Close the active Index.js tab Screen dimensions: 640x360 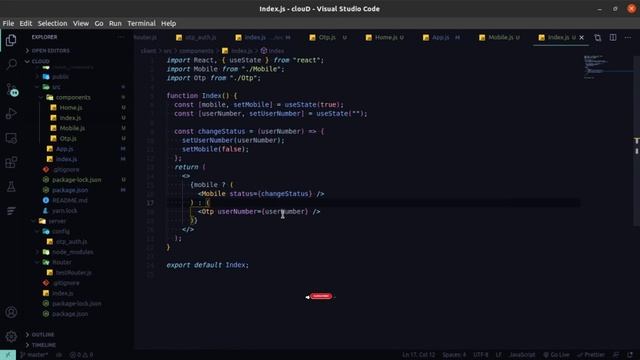pos(582,38)
